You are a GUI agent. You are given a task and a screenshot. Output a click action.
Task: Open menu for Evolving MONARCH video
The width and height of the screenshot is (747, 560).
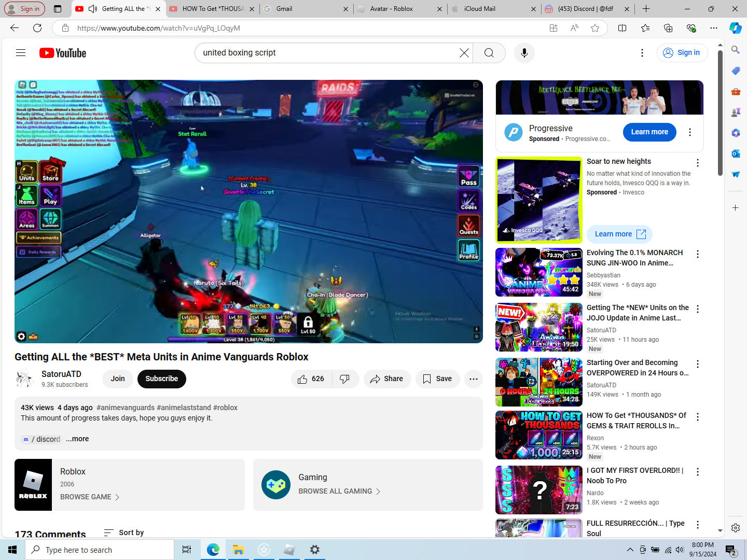click(x=698, y=254)
